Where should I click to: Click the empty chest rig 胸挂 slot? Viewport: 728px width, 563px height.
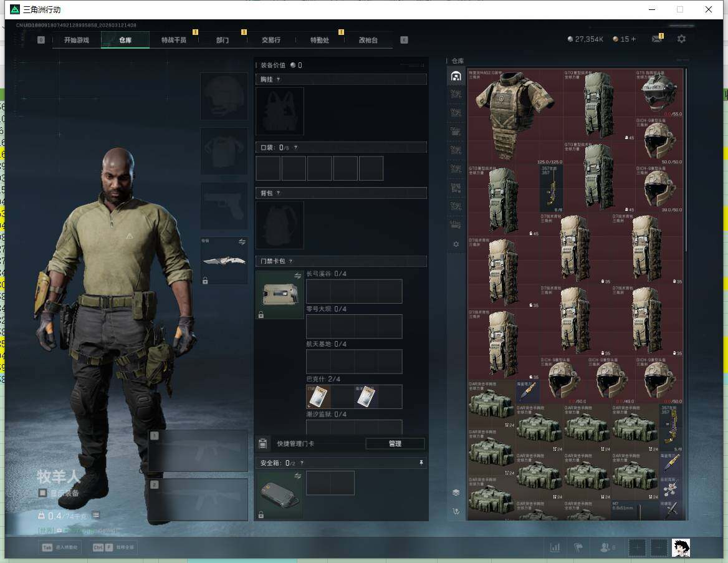(280, 112)
